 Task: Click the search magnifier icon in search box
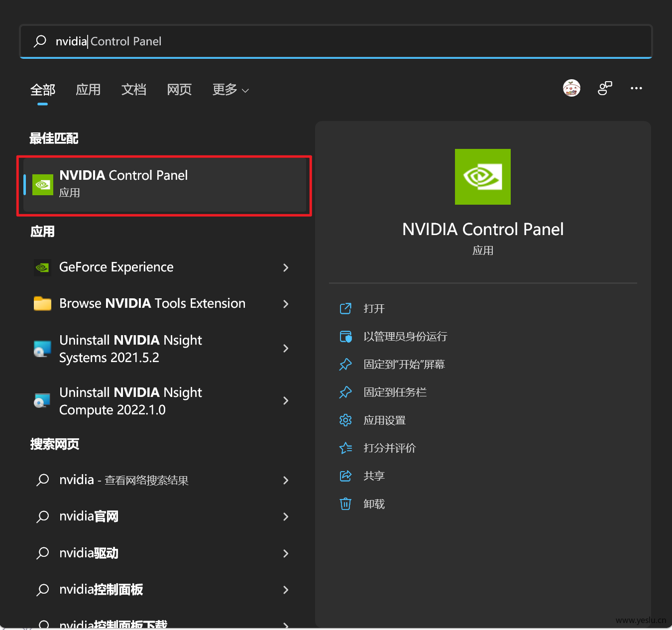point(40,41)
